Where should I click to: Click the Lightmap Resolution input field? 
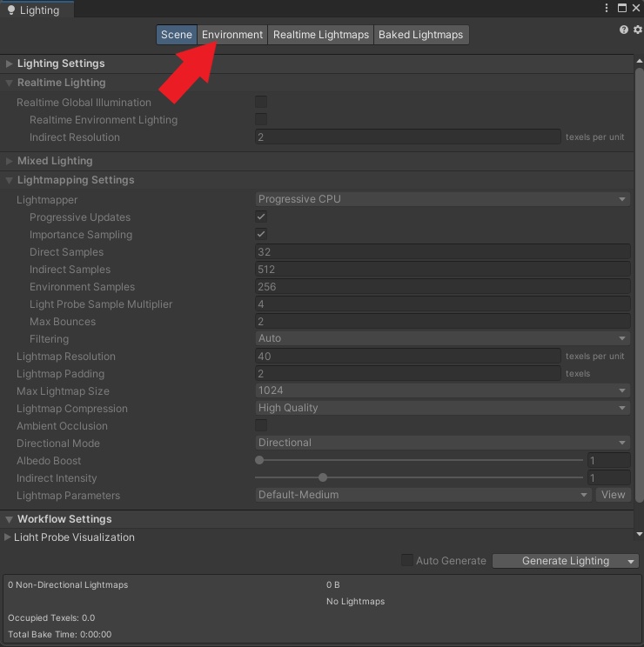pos(407,356)
